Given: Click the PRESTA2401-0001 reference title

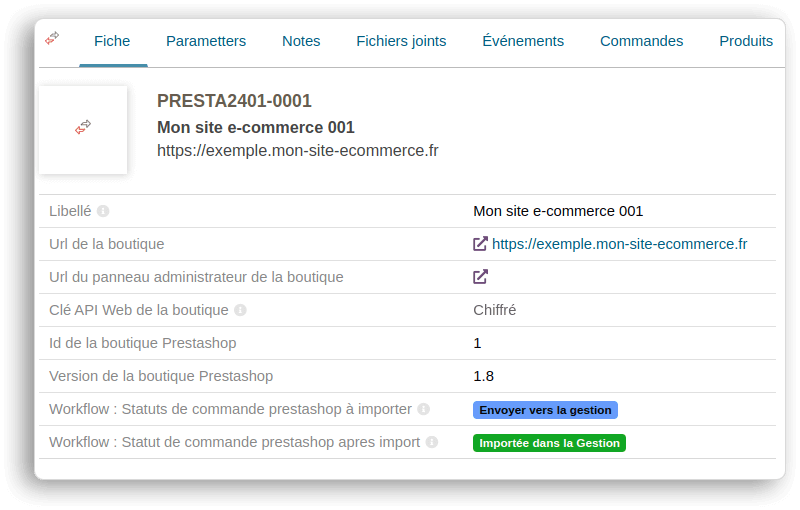Looking at the screenshot, I should pos(234,101).
